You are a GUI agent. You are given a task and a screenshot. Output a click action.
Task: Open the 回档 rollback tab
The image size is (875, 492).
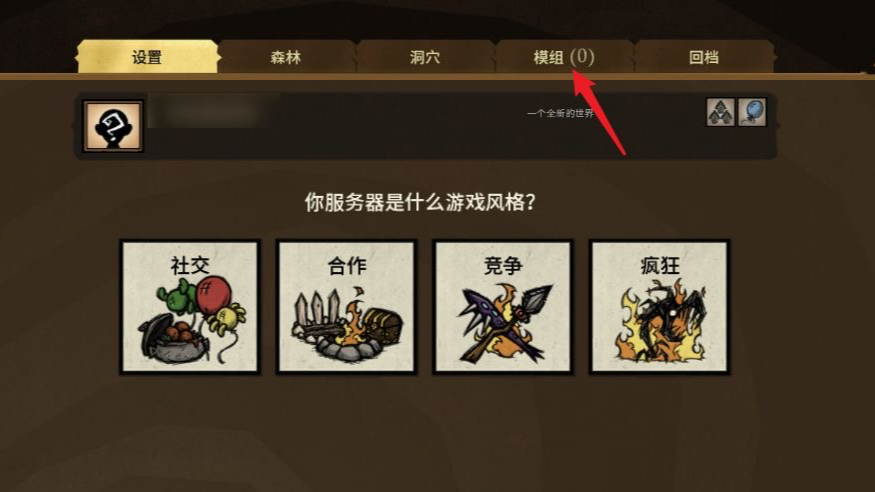pos(704,57)
